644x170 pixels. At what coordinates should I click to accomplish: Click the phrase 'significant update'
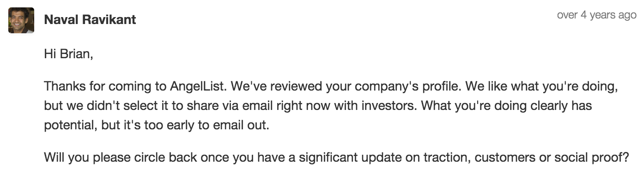pos(342,158)
